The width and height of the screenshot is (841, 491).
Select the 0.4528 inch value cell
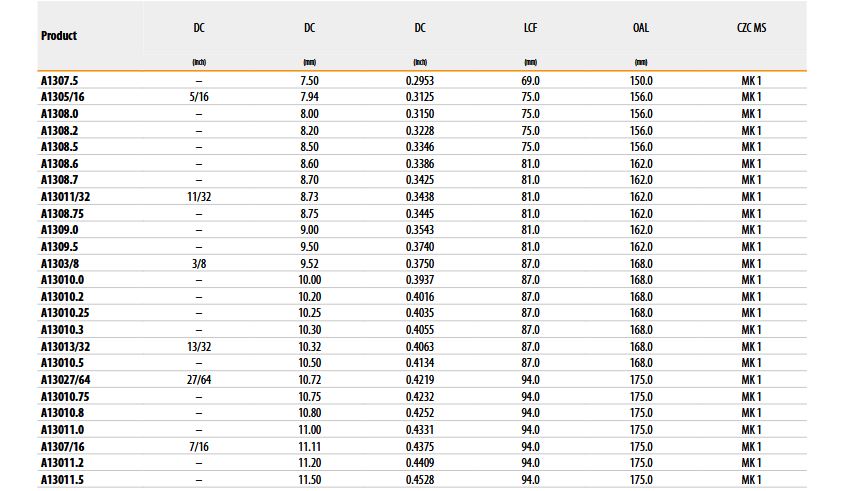click(420, 480)
